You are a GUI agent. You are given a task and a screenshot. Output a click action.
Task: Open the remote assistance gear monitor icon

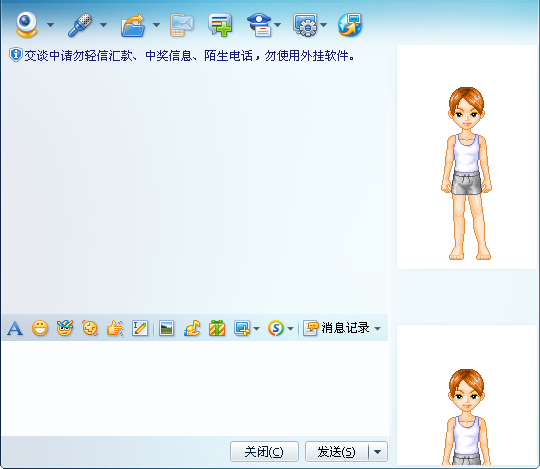click(x=305, y=25)
